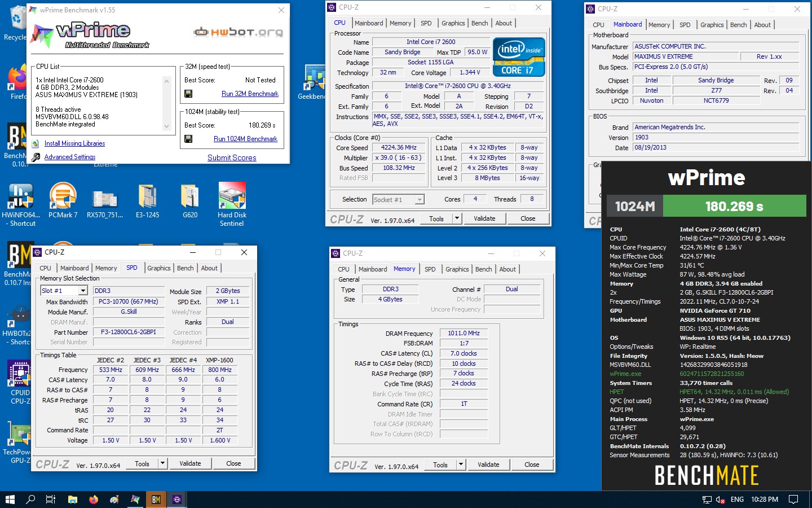This screenshot has height=508, width=812.
Task: Click the CPU-Z taskbar button
Action: tap(177, 500)
